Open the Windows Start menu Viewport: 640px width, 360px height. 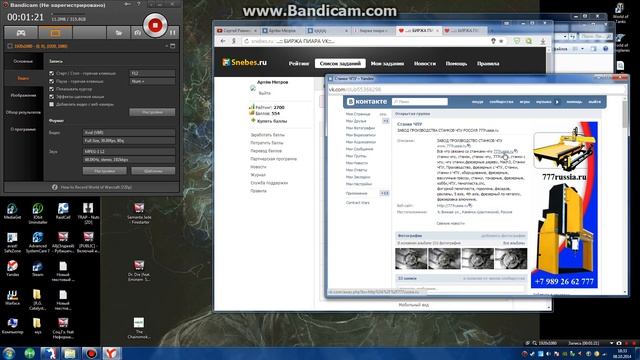9,353
